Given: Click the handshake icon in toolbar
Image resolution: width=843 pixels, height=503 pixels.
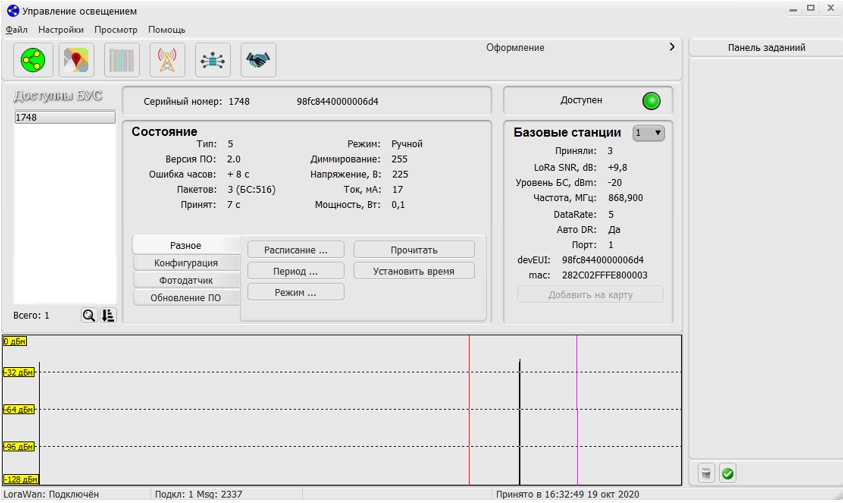Looking at the screenshot, I should coord(258,61).
